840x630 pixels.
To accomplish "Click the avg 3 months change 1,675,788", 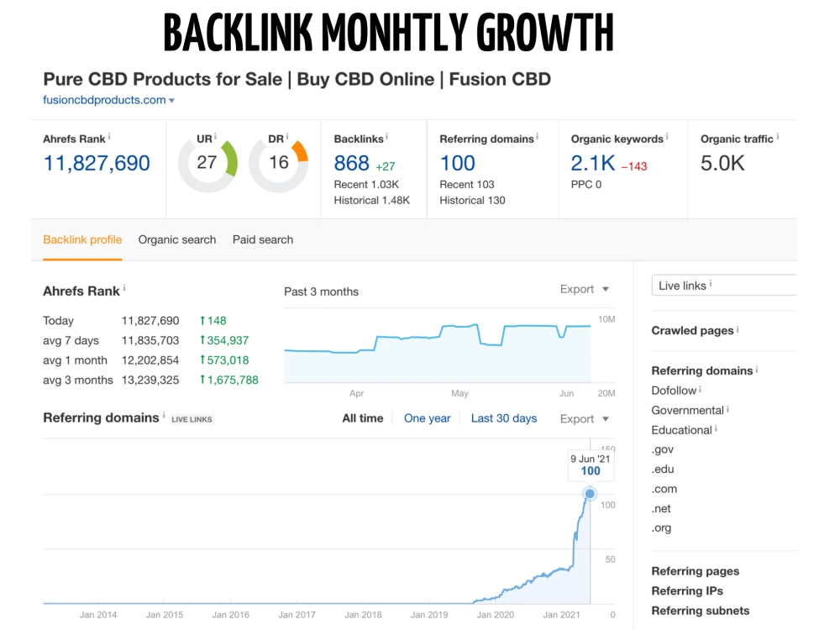I will click(x=228, y=381).
